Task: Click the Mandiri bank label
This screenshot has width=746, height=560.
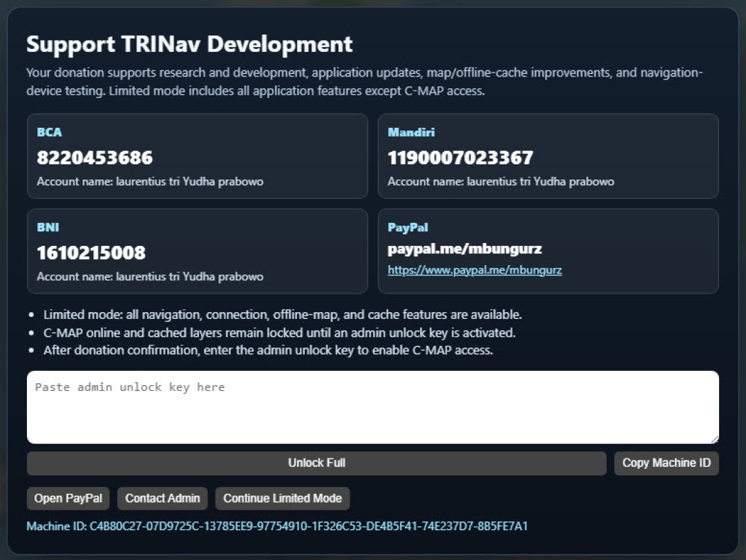Action: pyautogui.click(x=411, y=133)
